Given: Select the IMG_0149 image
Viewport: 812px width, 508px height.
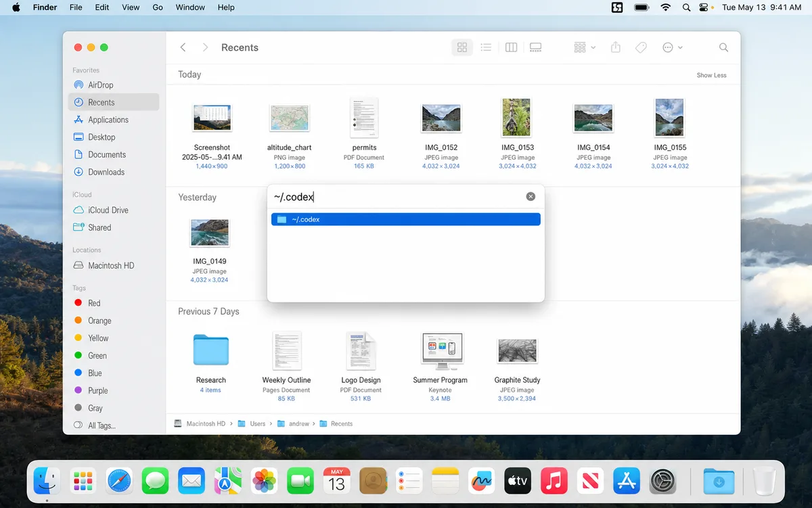Looking at the screenshot, I should [209, 233].
